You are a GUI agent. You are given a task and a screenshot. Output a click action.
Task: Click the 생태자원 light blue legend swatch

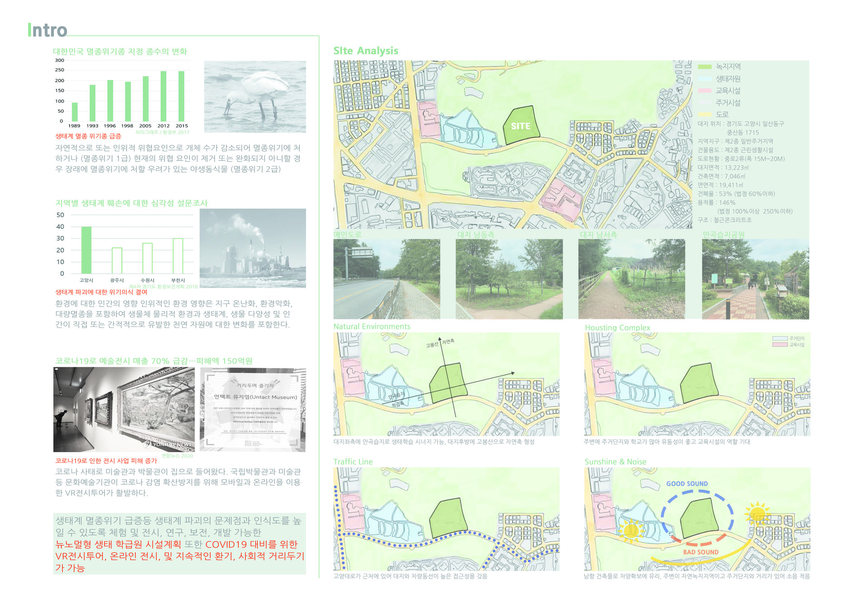point(705,79)
